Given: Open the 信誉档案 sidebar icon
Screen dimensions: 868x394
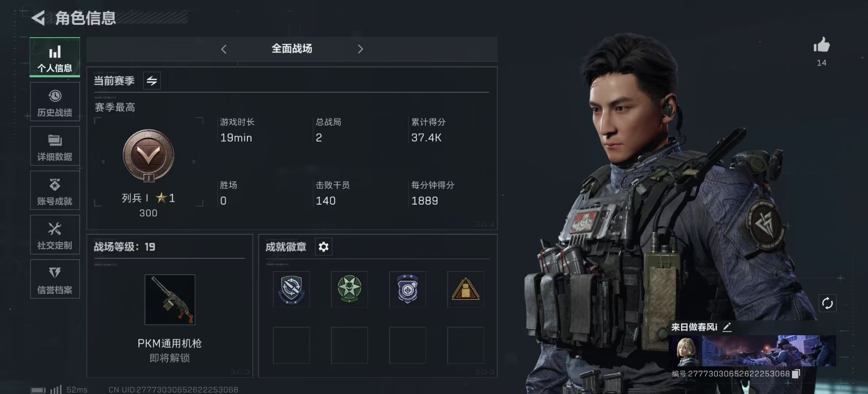Looking at the screenshot, I should 55,279.
